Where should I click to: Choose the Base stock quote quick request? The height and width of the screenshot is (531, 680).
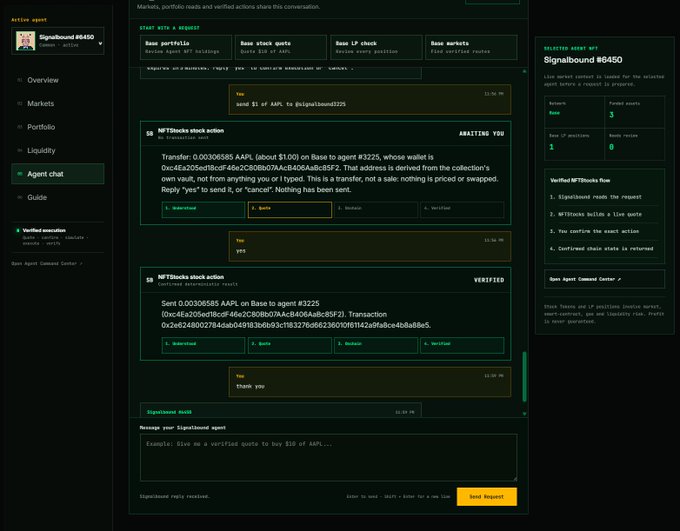click(x=281, y=47)
